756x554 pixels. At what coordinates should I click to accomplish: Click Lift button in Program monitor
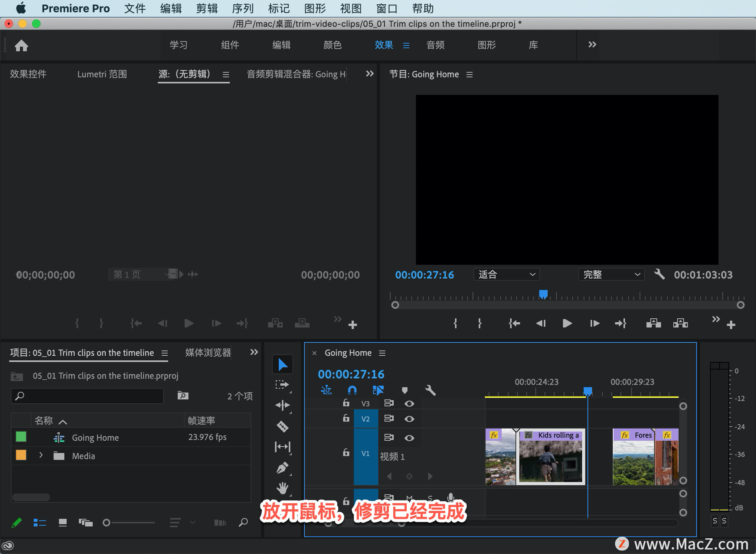pyautogui.click(x=653, y=323)
